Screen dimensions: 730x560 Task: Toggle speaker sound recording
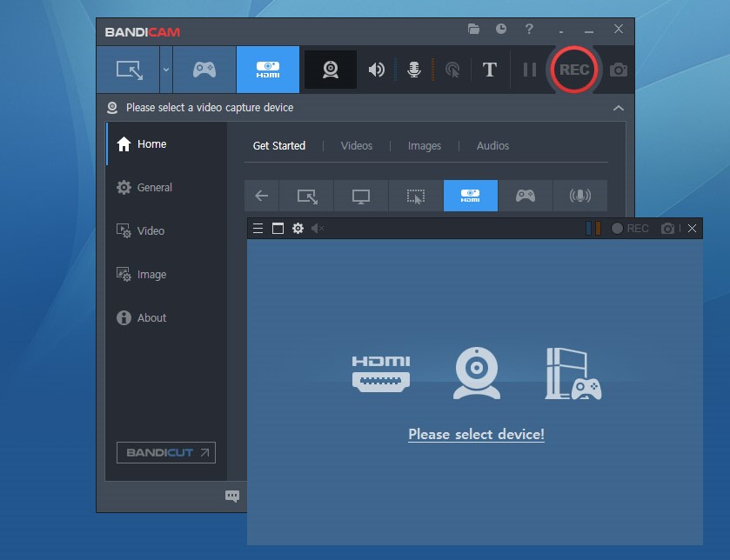[376, 70]
